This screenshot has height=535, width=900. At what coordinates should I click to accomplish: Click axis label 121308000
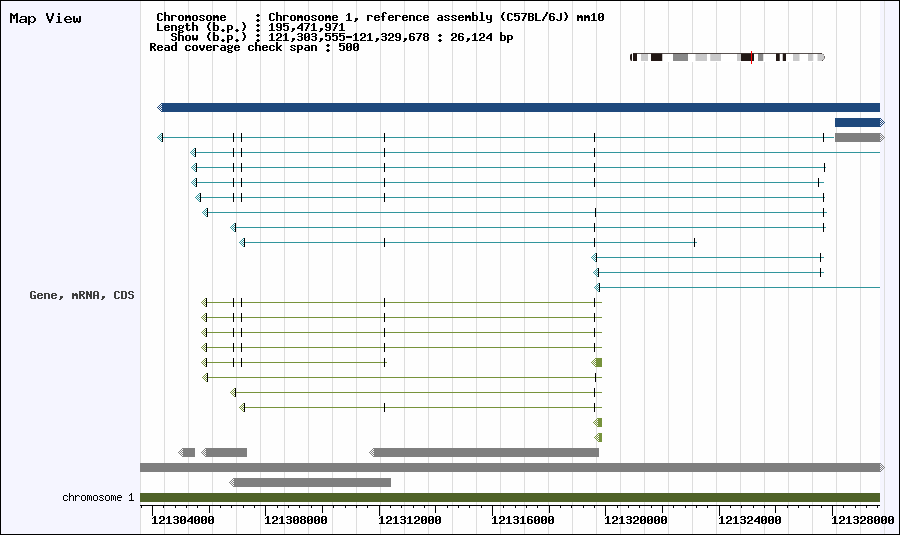[x=296, y=520]
